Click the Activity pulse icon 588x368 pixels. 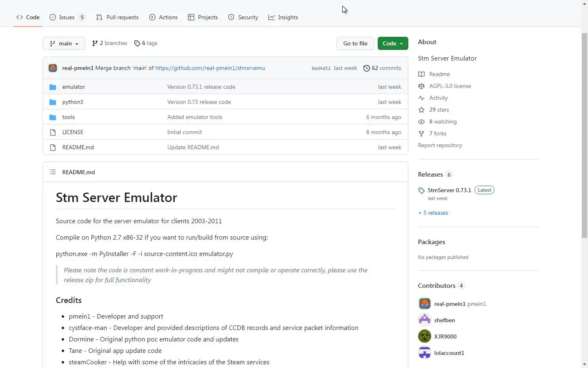click(421, 98)
